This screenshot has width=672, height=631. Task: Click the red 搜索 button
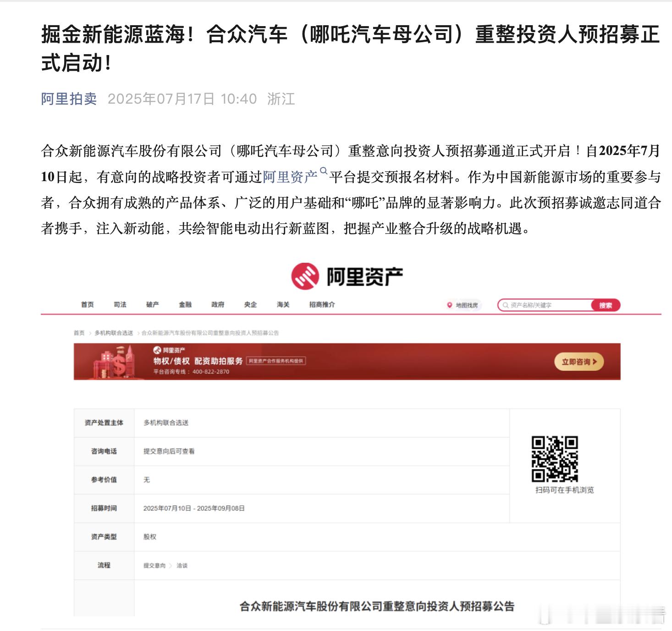coord(606,305)
